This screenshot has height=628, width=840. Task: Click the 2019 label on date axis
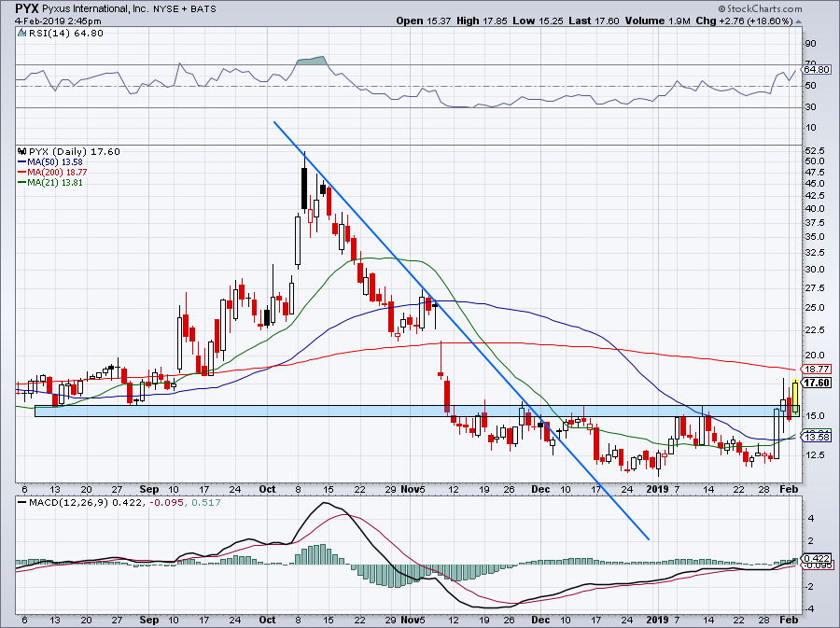click(659, 488)
